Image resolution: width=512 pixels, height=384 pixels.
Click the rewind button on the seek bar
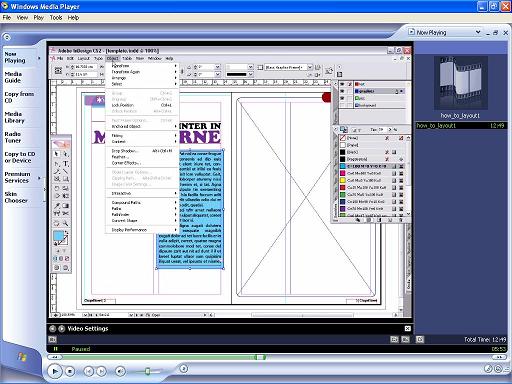pos(55,357)
